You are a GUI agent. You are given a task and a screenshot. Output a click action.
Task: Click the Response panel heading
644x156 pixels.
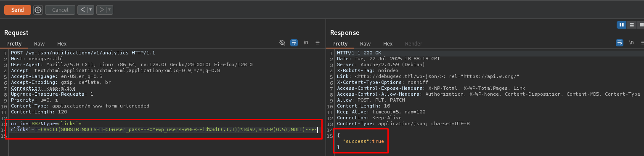[345, 32]
